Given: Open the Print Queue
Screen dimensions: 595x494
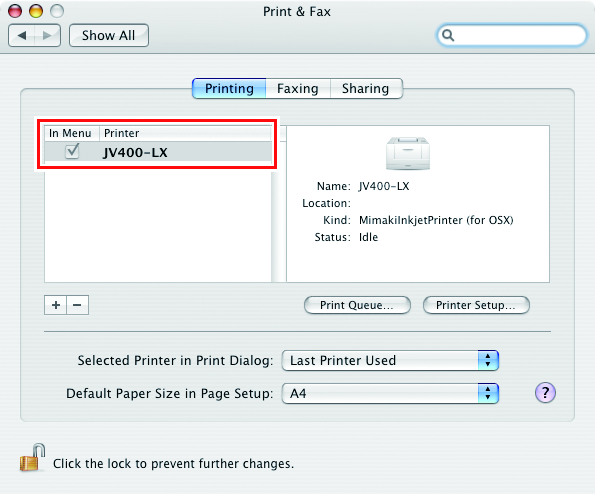Looking at the screenshot, I should 357,305.
